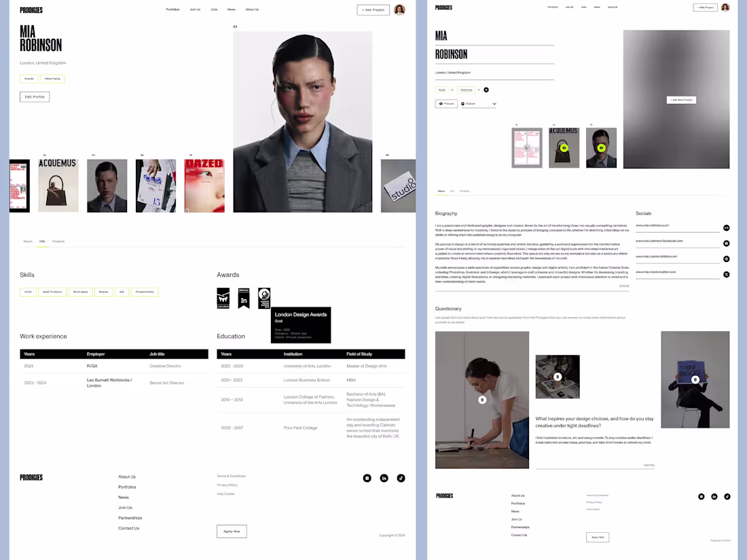Open Projects tab on left page
Screen dimensions: 747x560
tap(58, 242)
